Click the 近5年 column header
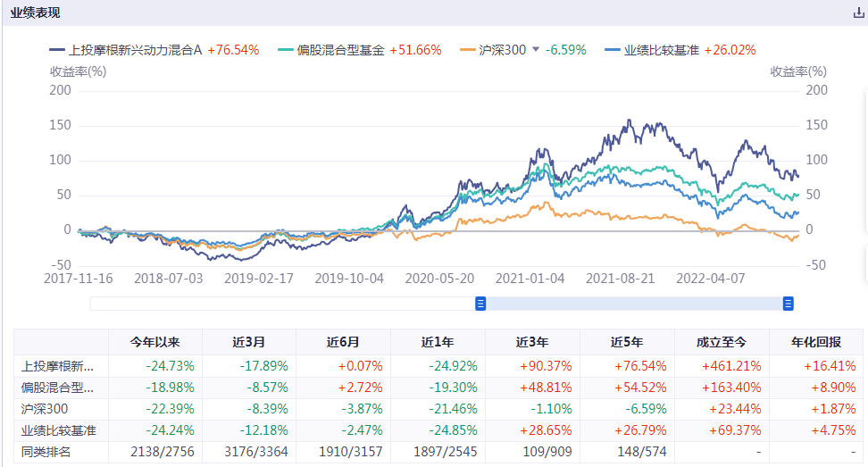 (627, 342)
